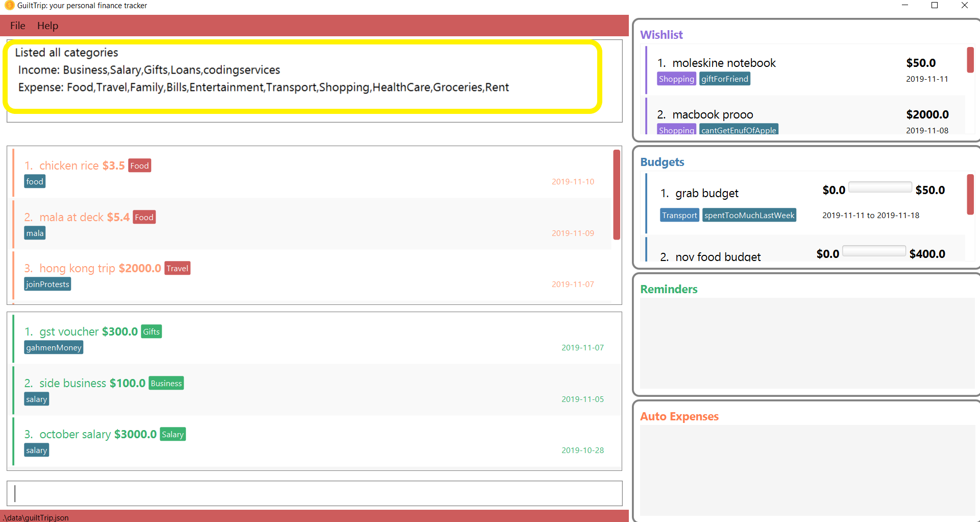Screen dimensions: 980x522
Task: Click the salary tag under side business
Action: tap(36, 399)
